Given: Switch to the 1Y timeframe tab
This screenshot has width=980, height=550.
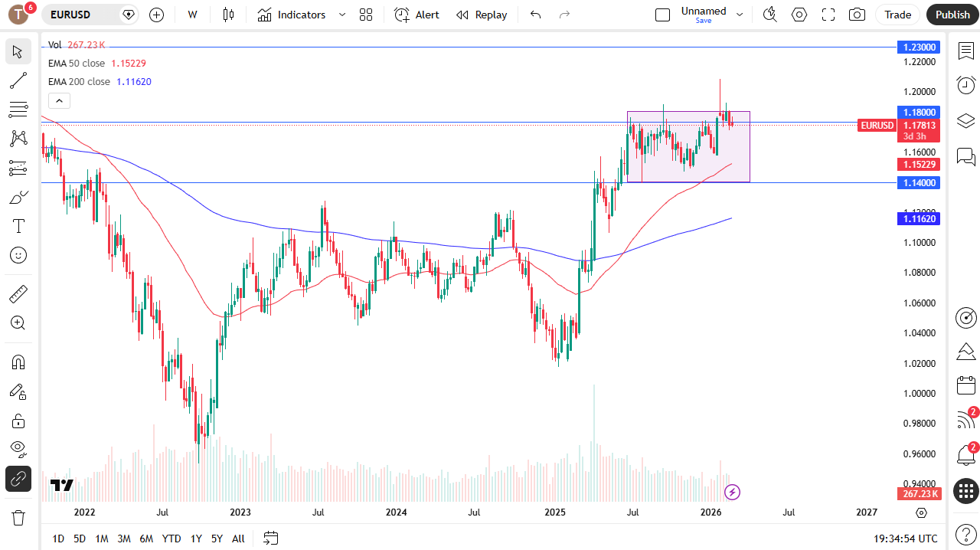Looking at the screenshot, I should click(196, 539).
